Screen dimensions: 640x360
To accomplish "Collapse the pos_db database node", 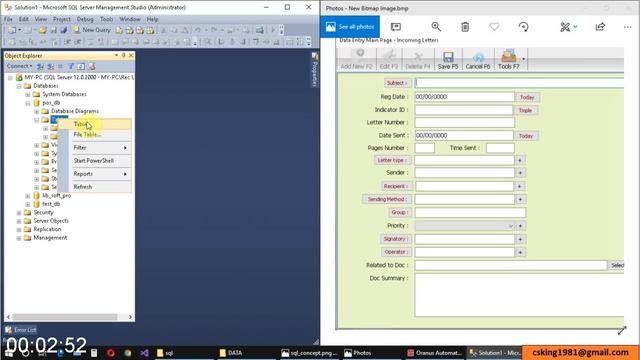I will [28, 103].
